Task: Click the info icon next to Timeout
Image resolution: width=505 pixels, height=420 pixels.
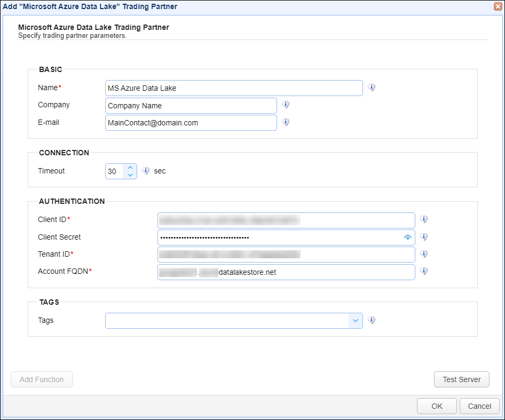Action: [146, 171]
